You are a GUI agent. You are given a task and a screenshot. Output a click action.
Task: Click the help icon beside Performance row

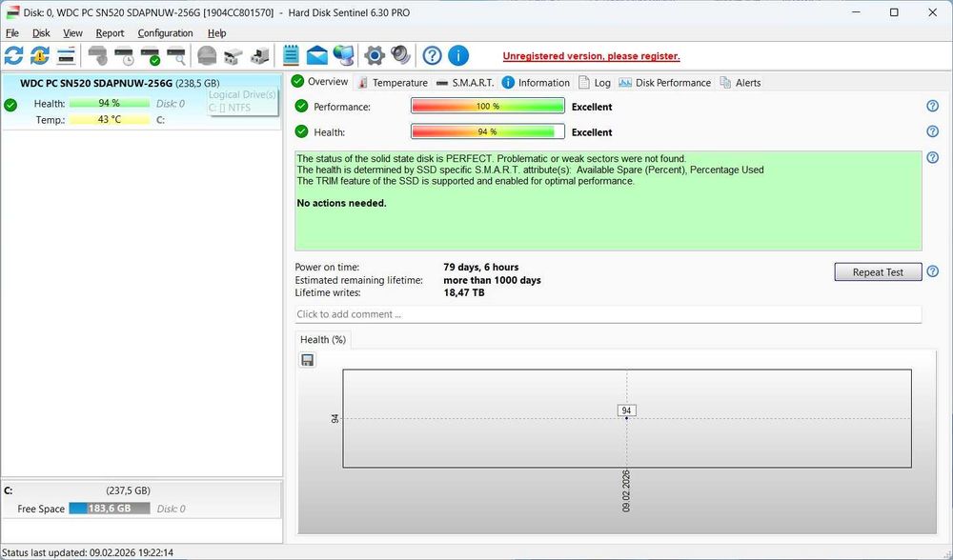932,106
